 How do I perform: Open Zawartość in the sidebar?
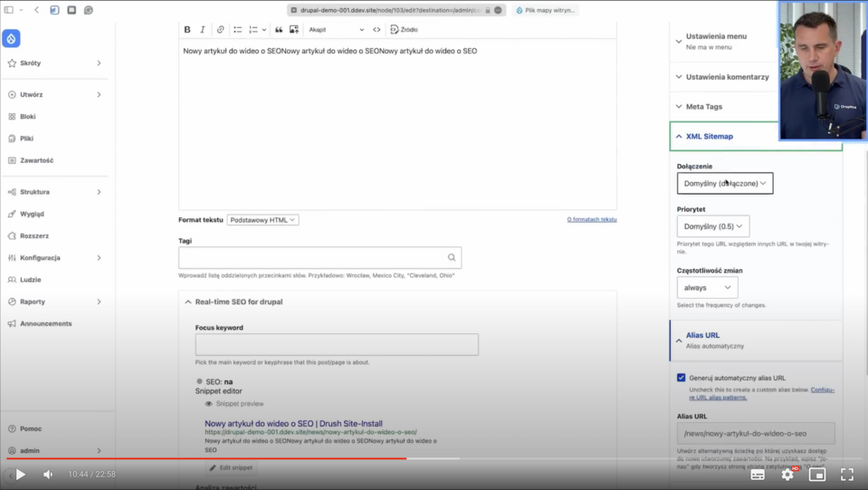pos(36,160)
